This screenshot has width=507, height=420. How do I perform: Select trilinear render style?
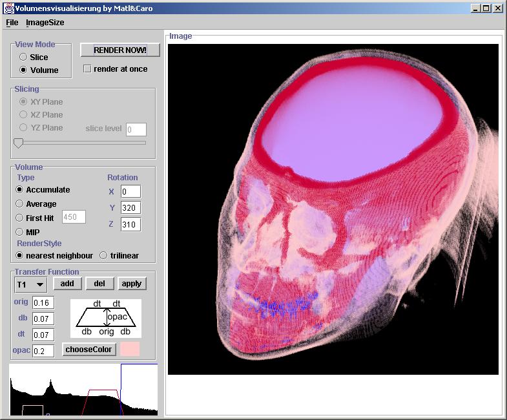pyautogui.click(x=103, y=256)
